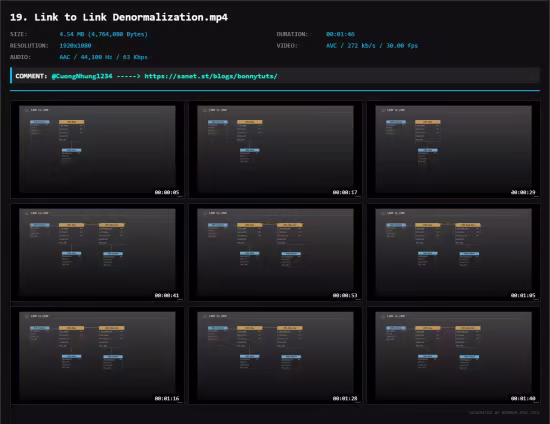
Task: Click the 'VIDEO:' label
Action: (287, 46)
